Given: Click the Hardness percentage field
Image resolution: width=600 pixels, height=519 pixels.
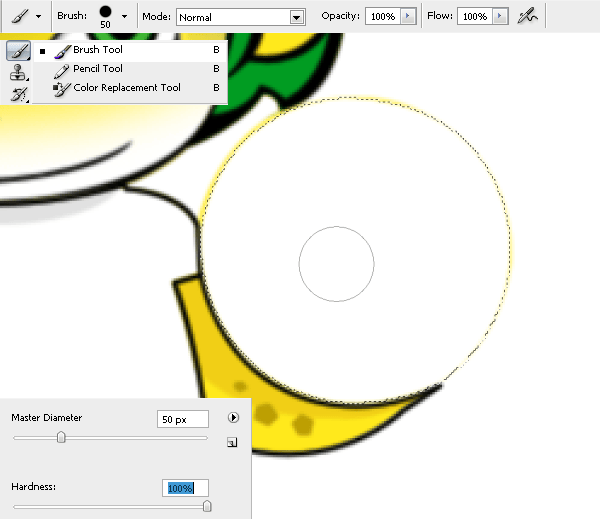Looking at the screenshot, I should [x=185, y=488].
